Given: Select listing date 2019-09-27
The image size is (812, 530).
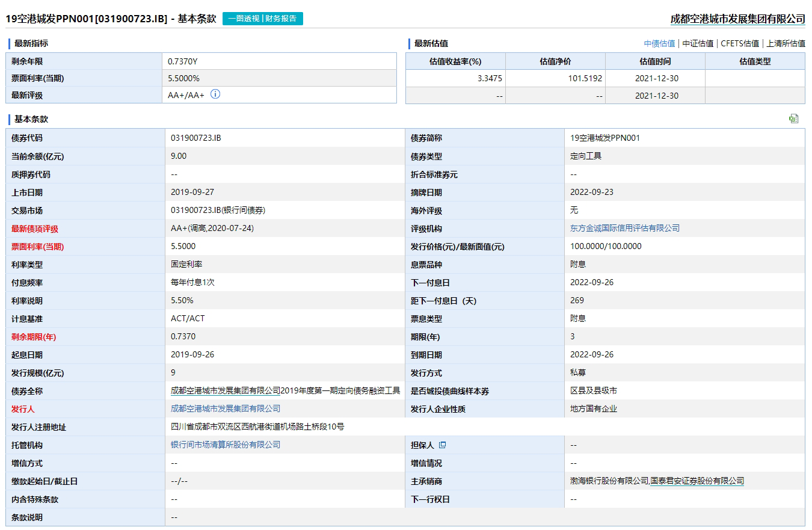Looking at the screenshot, I should pyautogui.click(x=192, y=192).
